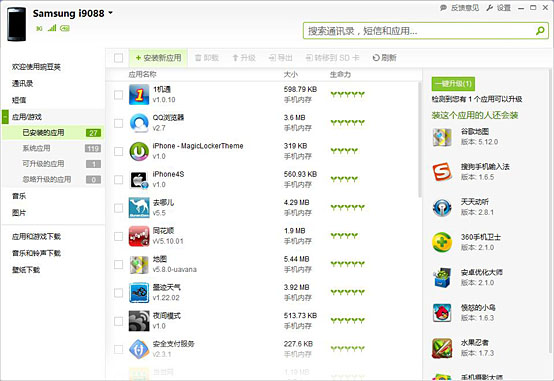Collapse the 应用/游戏 section expander
Image resolution: width=554 pixels, height=381 pixels.
coord(5,117)
